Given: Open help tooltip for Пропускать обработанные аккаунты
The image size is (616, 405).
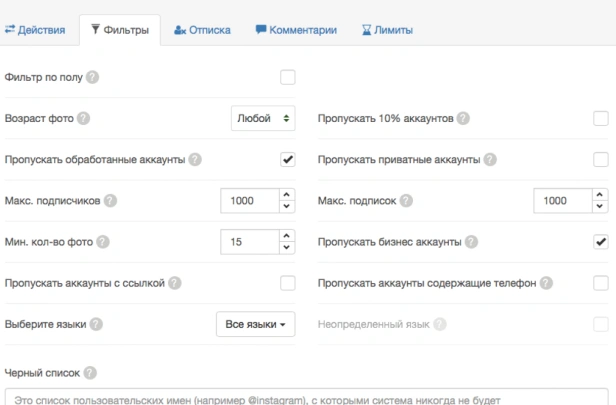Looking at the screenshot, I should click(195, 159).
